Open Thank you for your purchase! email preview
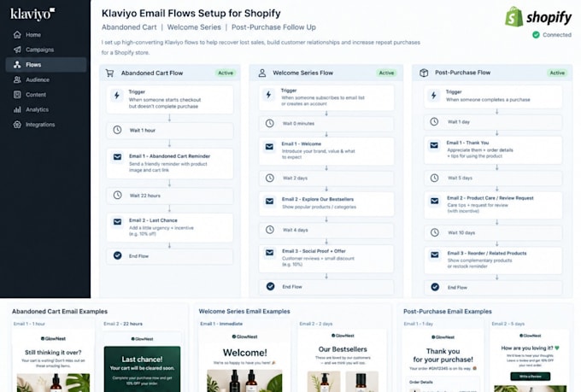 point(443,361)
